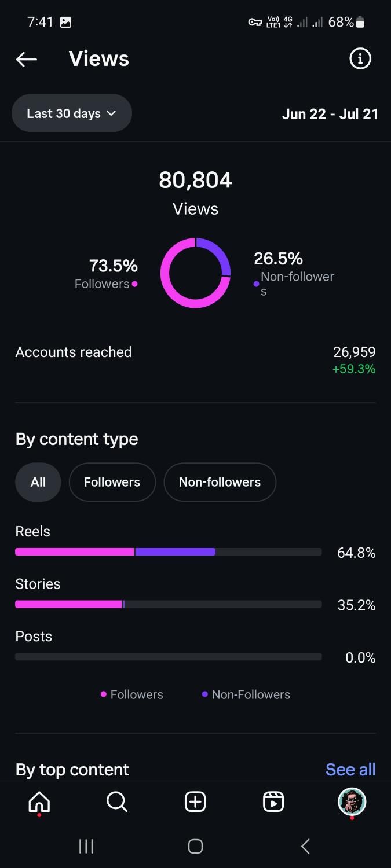Open the profile avatar tab
Screen dimensions: 391x868
pyautogui.click(x=352, y=802)
